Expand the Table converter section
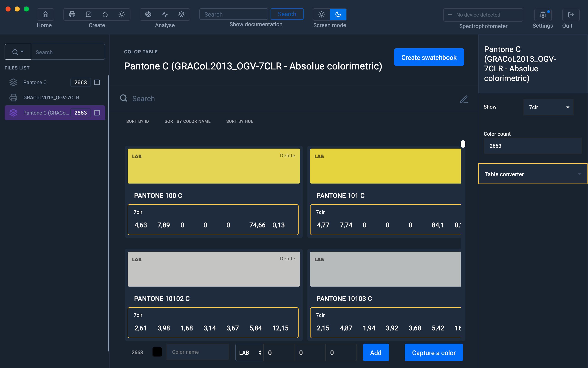The image size is (588, 368). click(533, 174)
